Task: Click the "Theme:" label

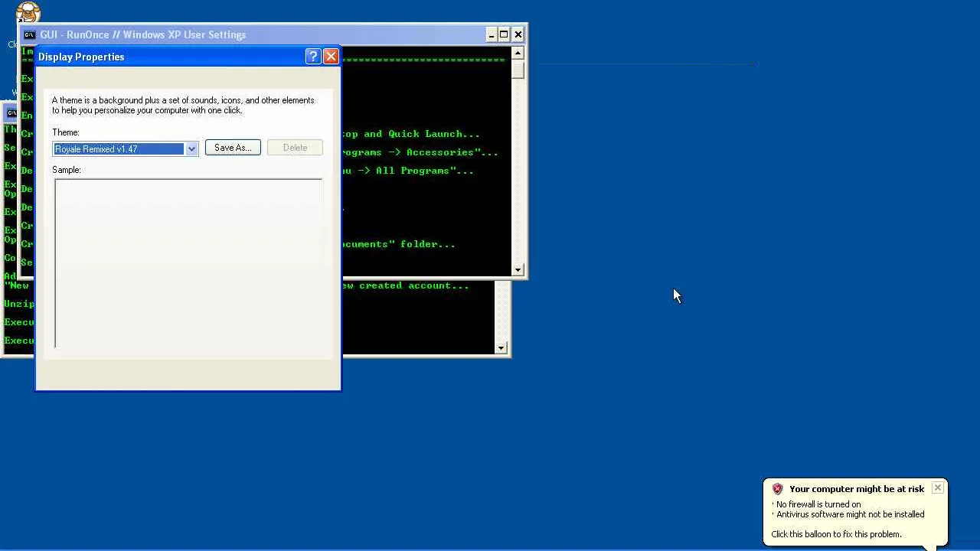Action: [x=66, y=132]
